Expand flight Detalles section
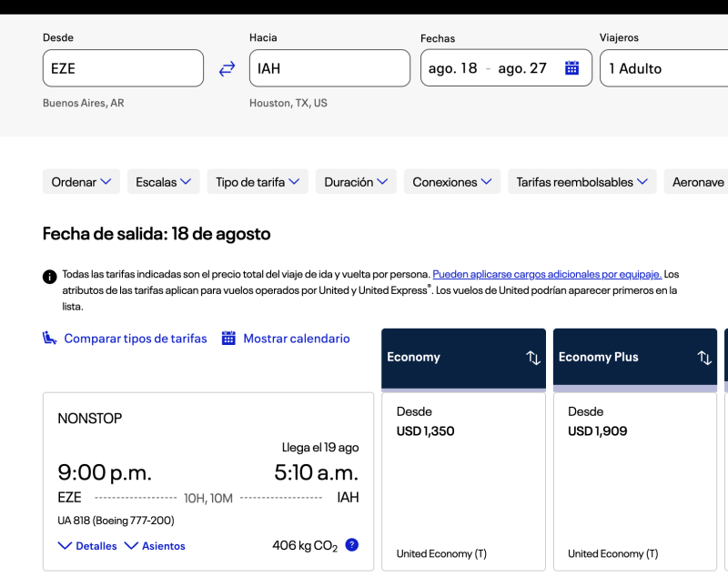This screenshot has height=577, width=728. pyautogui.click(x=88, y=546)
